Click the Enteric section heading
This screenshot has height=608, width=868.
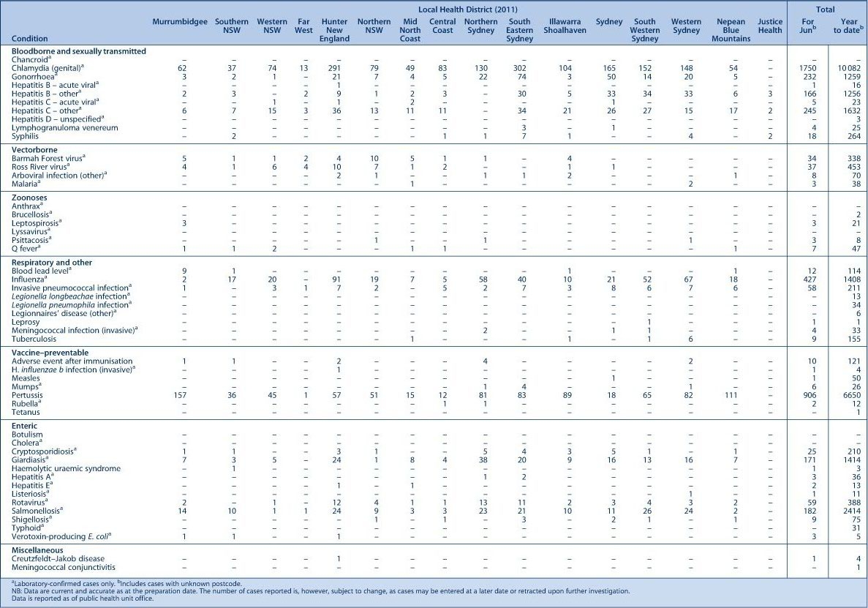(x=24, y=426)
